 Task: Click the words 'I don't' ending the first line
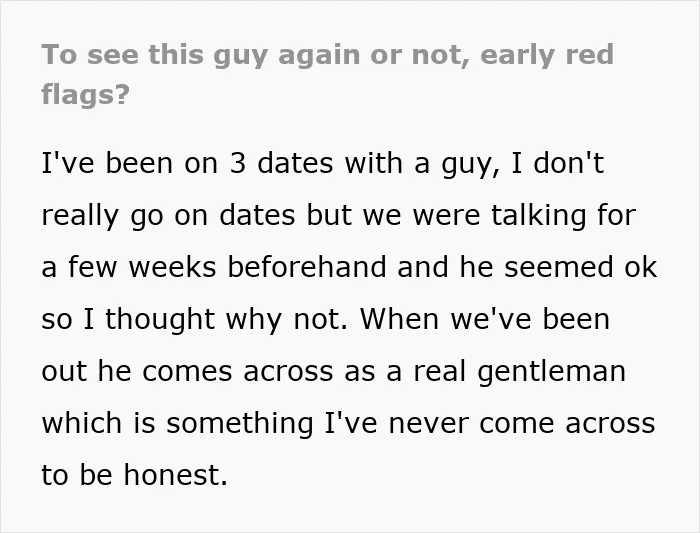coord(558,162)
